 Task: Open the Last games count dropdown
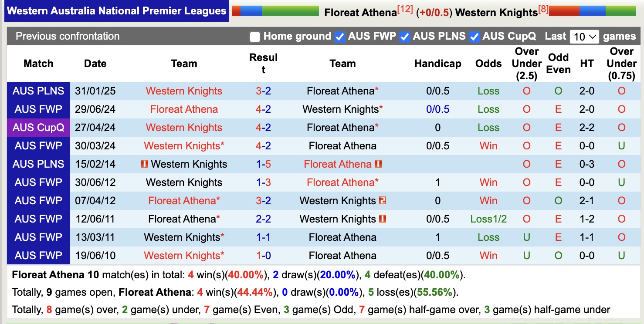tap(584, 37)
